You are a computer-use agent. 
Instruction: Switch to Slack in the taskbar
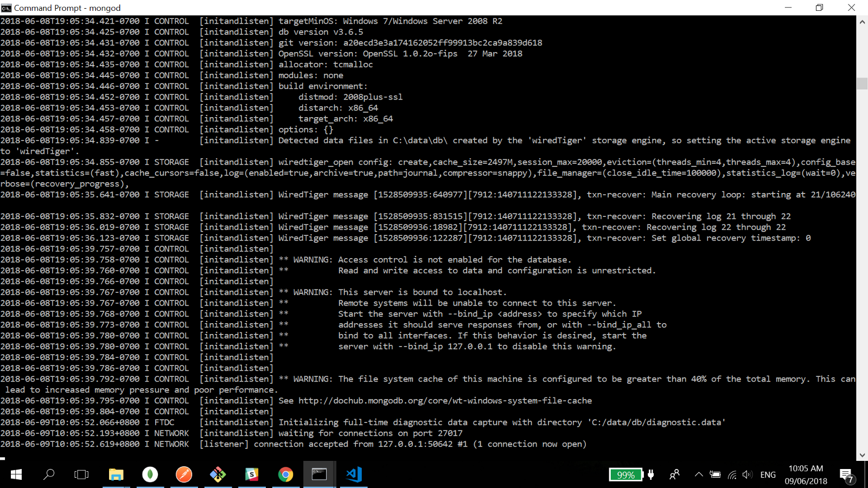pyautogui.click(x=252, y=474)
